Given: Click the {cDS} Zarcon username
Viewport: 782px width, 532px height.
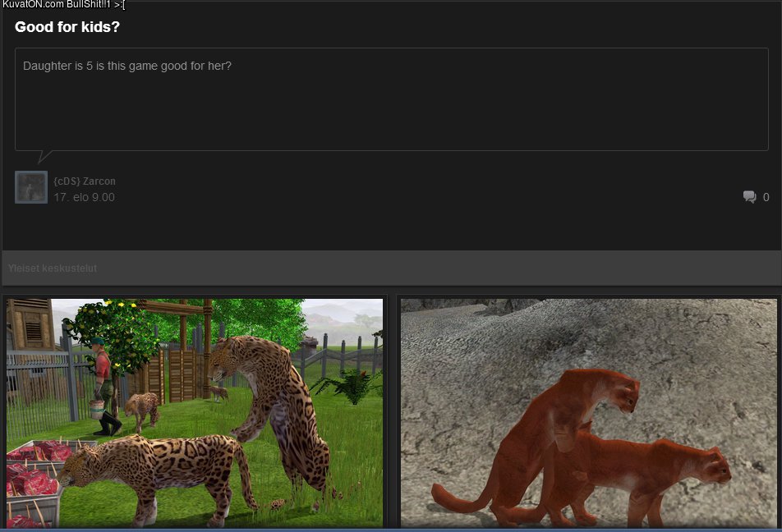Looking at the screenshot, I should (x=85, y=181).
